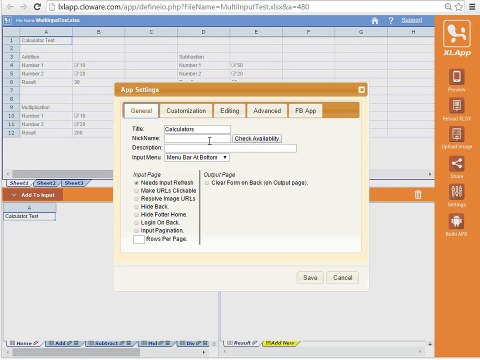
Task: Collapse the Add To Input chevron
Action: tap(14, 195)
